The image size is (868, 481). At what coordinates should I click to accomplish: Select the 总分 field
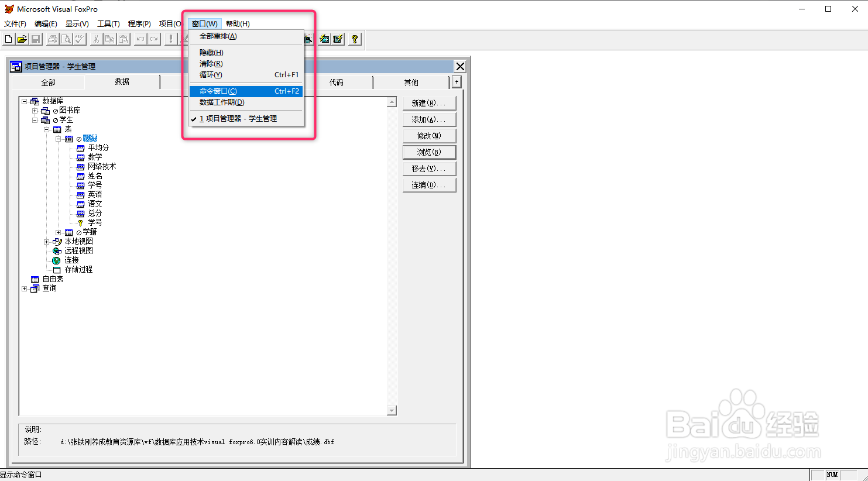pyautogui.click(x=95, y=213)
